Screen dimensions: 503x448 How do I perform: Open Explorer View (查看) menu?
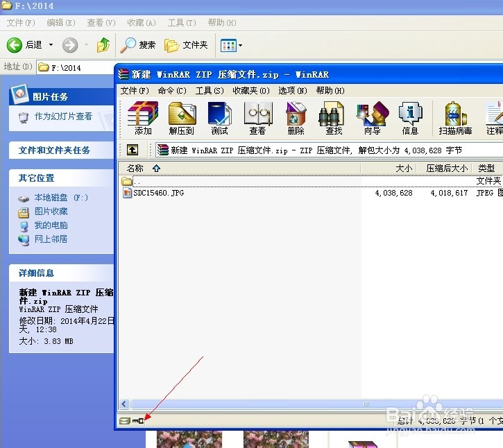tap(101, 23)
